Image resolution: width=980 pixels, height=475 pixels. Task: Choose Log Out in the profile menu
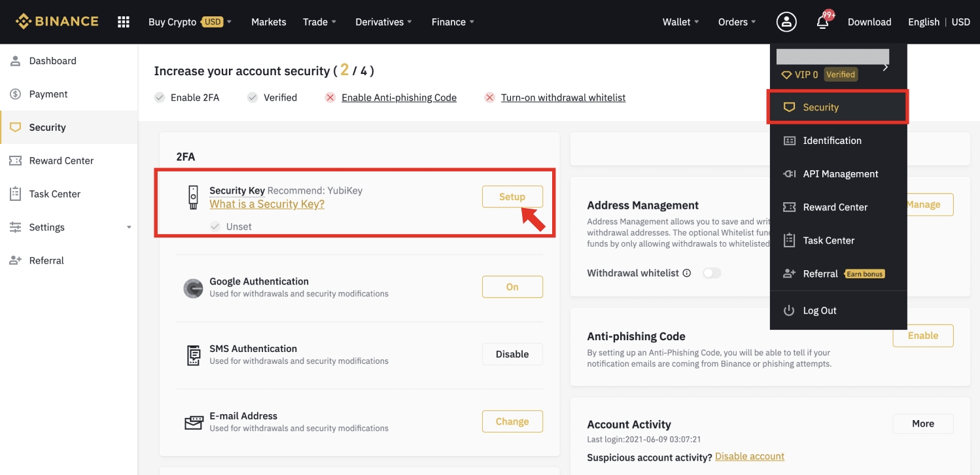(819, 311)
